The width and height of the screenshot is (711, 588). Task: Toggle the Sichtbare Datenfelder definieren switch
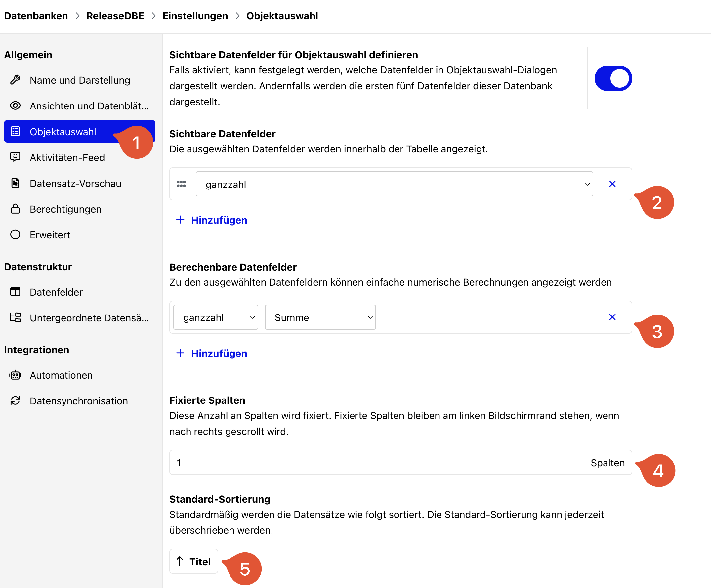[x=613, y=78]
